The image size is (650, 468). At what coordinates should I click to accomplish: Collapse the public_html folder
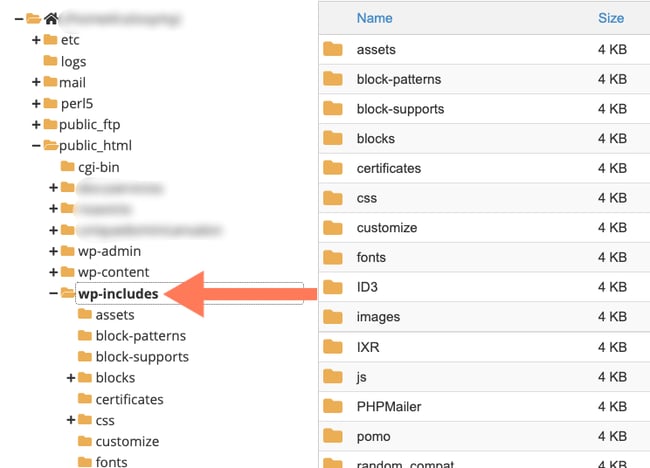(x=36, y=146)
